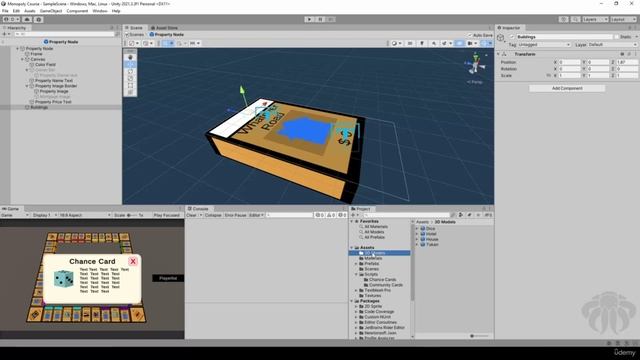Click the Position X field
The height and width of the screenshot is (360, 640).
(x=569, y=62)
